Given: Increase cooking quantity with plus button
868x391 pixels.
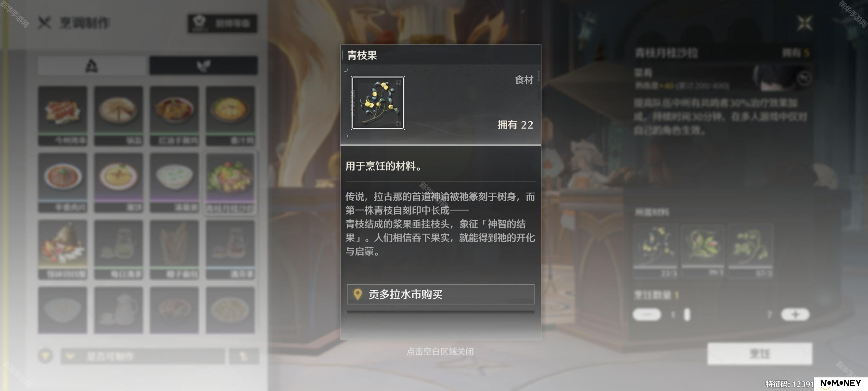Looking at the screenshot, I should tap(795, 314).
